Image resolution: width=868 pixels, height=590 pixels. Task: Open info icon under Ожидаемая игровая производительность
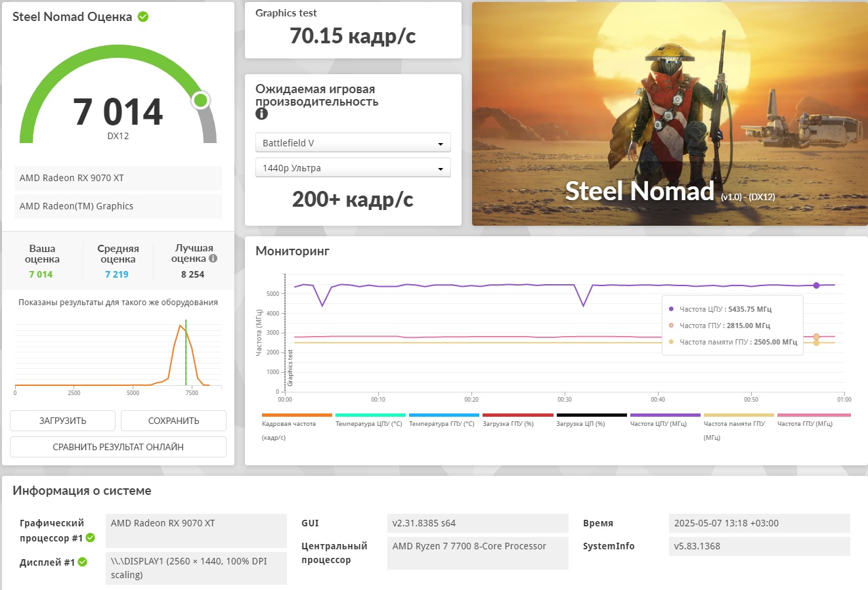point(261,114)
